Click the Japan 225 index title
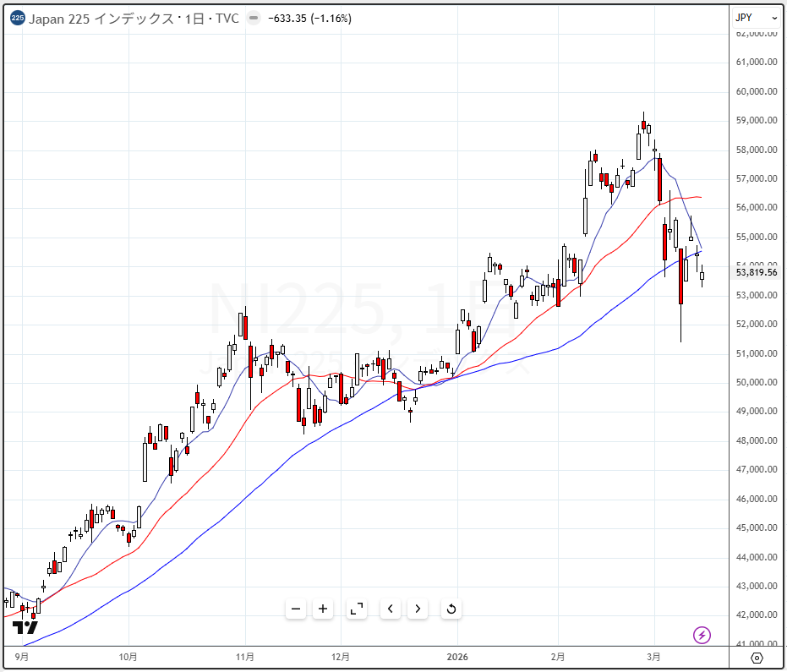 point(134,18)
